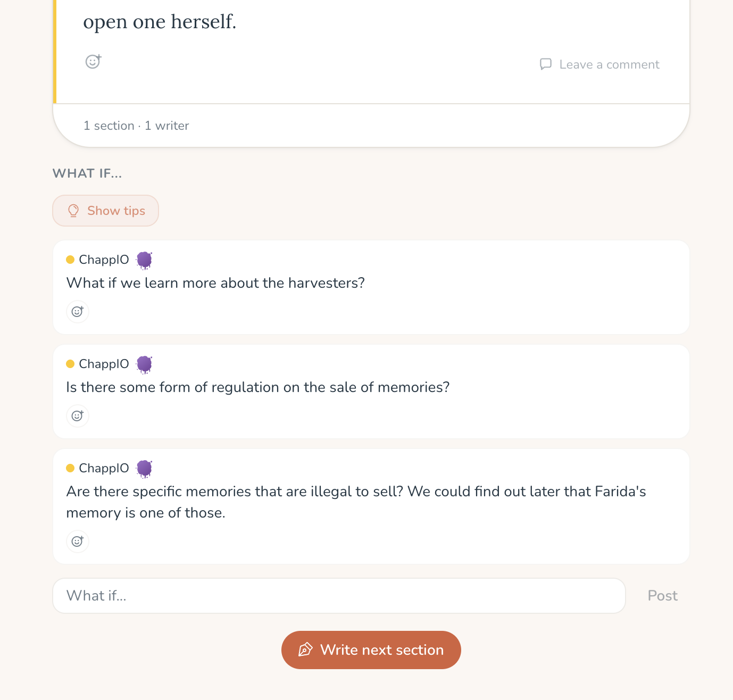Click the comment speech bubble icon

point(545,64)
